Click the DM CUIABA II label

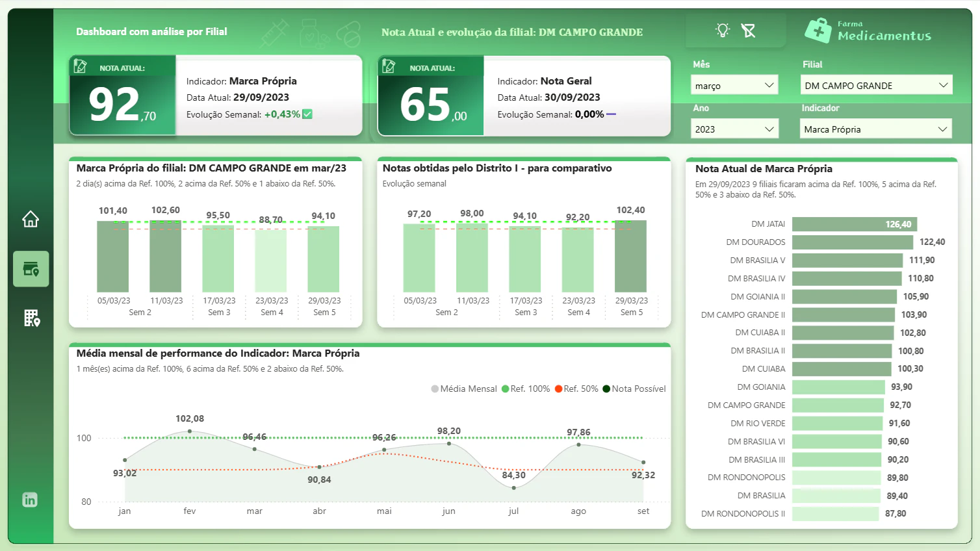[x=760, y=333]
